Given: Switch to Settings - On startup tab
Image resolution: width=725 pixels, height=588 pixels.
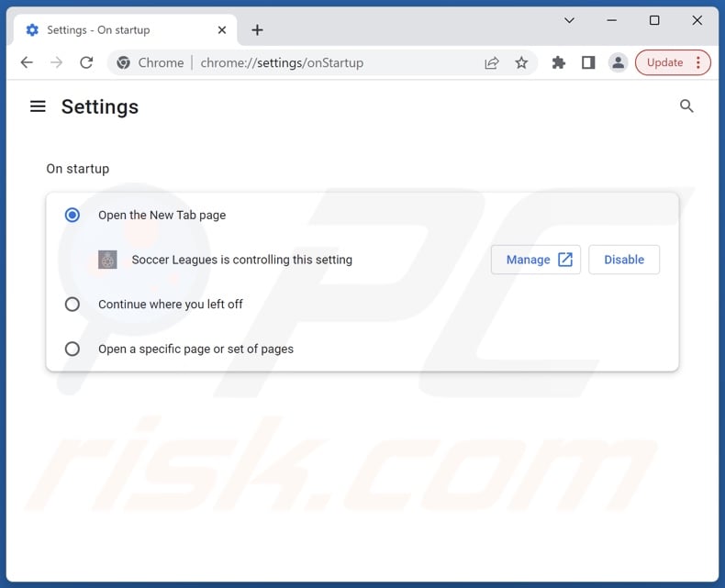Looking at the screenshot, I should click(x=125, y=30).
